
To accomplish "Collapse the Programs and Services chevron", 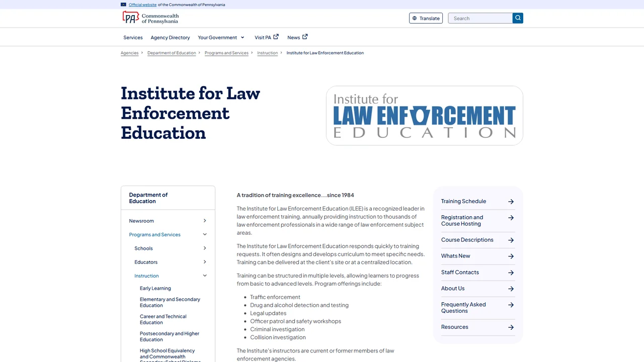I will [205, 235].
